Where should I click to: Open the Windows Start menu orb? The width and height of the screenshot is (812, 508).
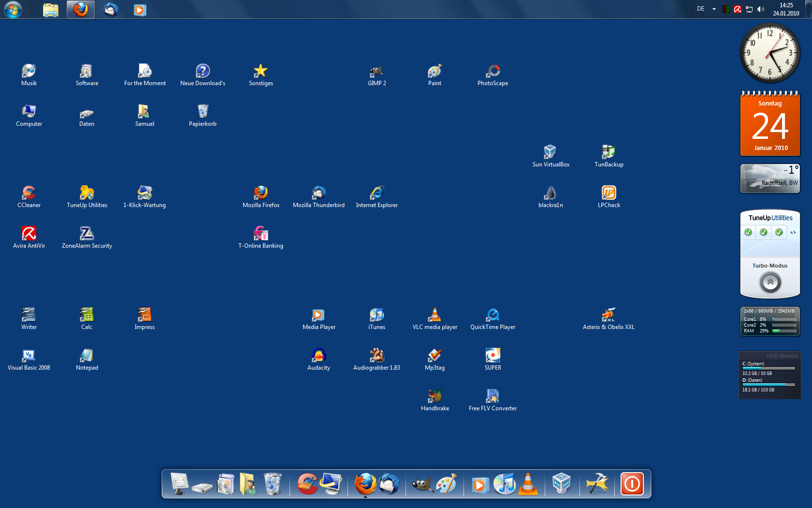tap(13, 9)
